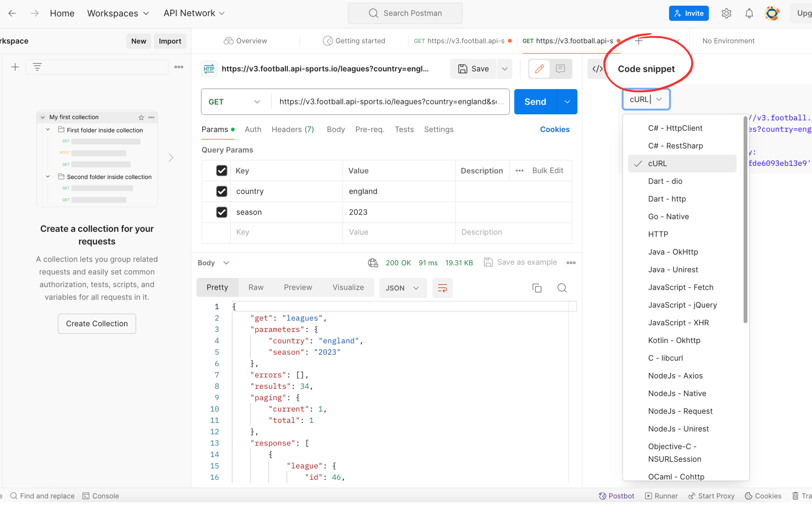Open the Tests tab

pos(404,130)
